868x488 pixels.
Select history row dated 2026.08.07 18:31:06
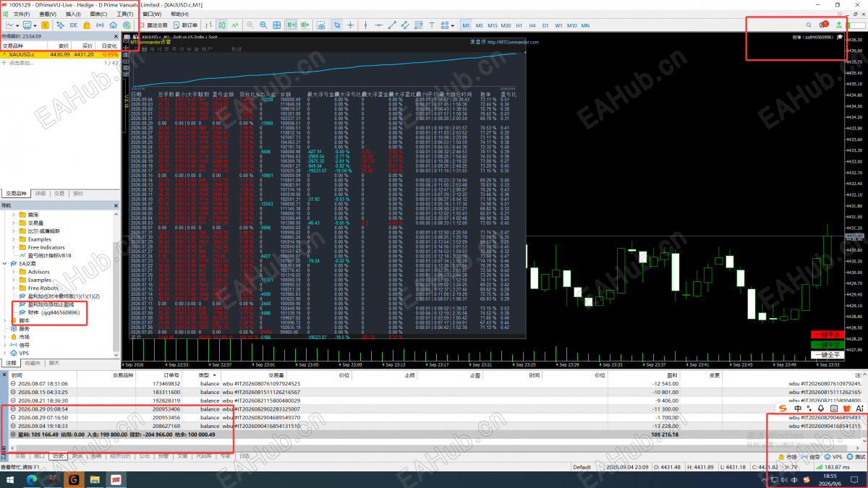(x=434, y=384)
